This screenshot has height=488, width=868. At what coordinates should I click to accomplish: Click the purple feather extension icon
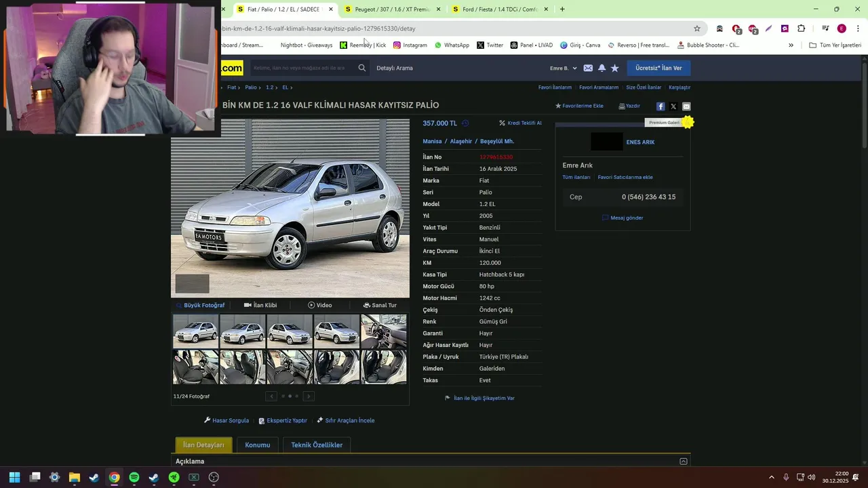point(768,28)
